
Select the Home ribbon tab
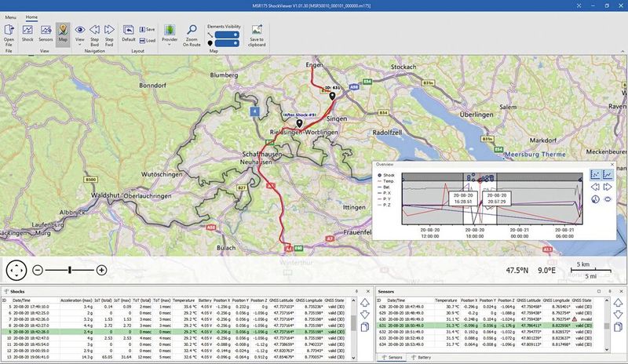(31, 17)
